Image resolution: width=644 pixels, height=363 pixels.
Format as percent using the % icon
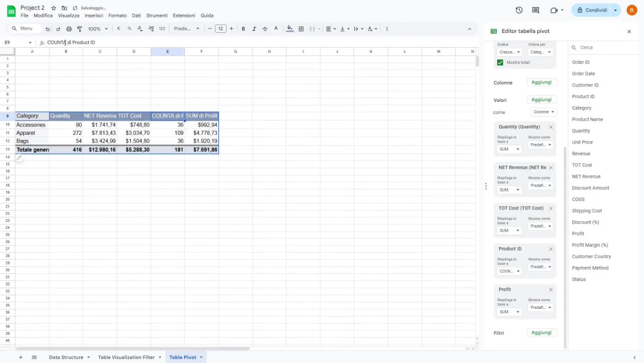pyautogui.click(x=129, y=29)
